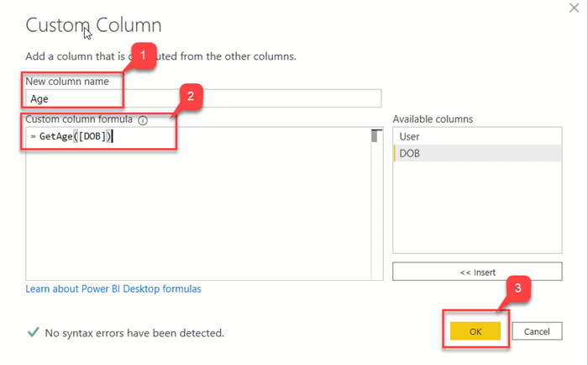Click the info icon beside Custom column formula

(143, 120)
